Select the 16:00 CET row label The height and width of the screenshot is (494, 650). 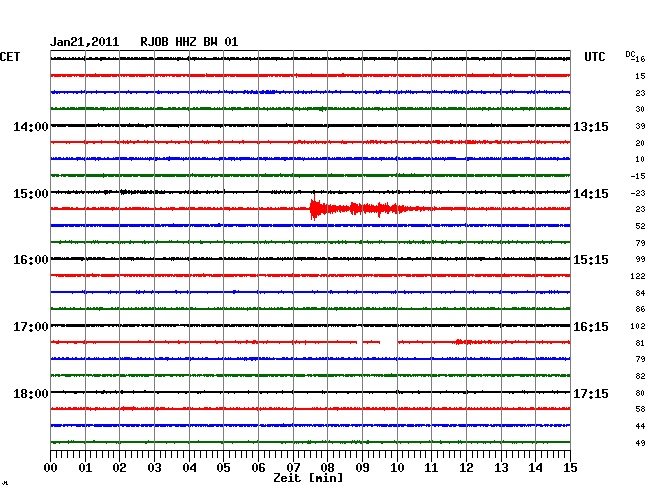[31, 260]
